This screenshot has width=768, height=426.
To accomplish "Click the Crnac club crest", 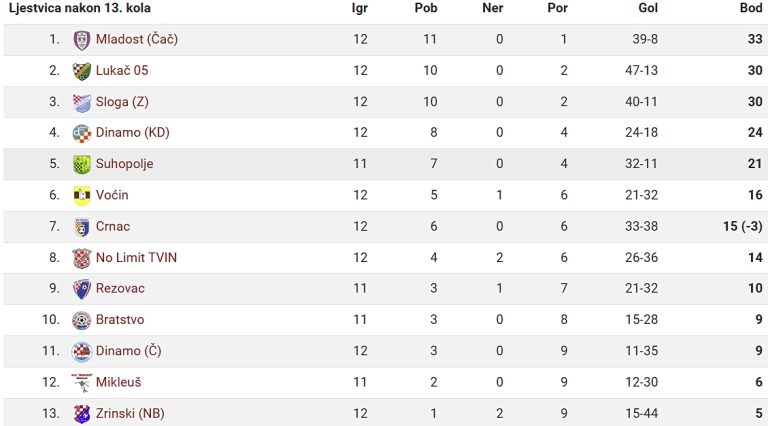I will pos(82,227).
